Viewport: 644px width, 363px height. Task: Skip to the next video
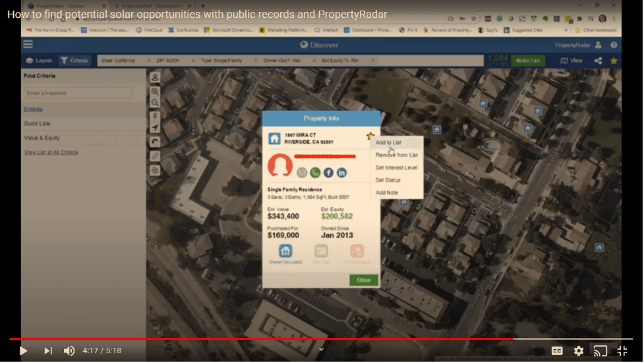pyautogui.click(x=48, y=350)
